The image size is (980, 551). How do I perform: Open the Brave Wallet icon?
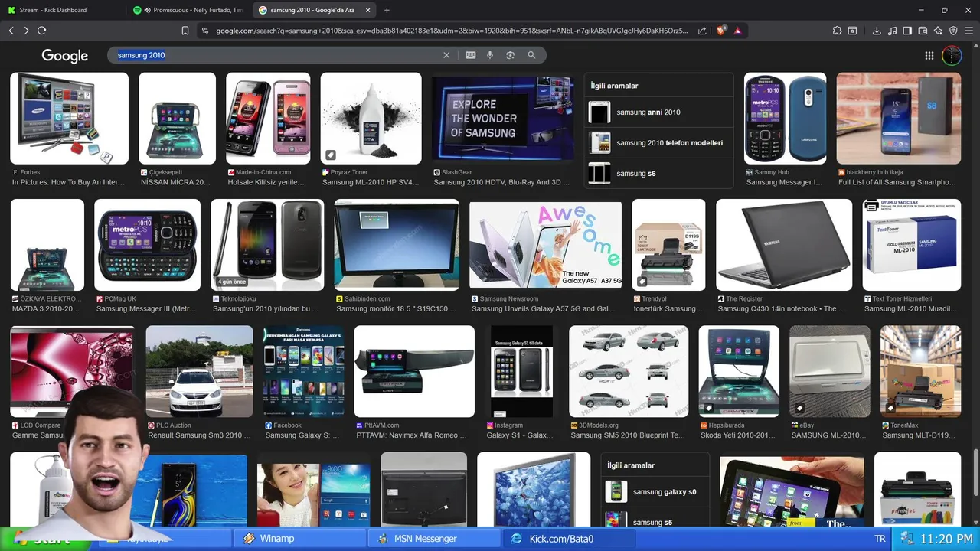tap(923, 31)
